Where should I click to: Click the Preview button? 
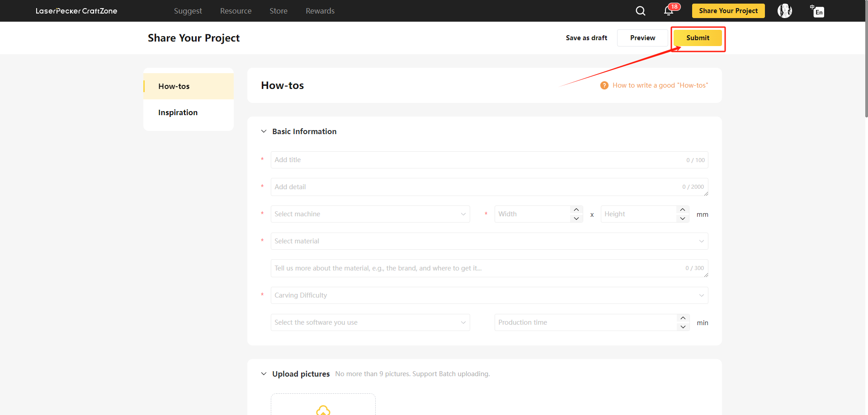pyautogui.click(x=642, y=38)
